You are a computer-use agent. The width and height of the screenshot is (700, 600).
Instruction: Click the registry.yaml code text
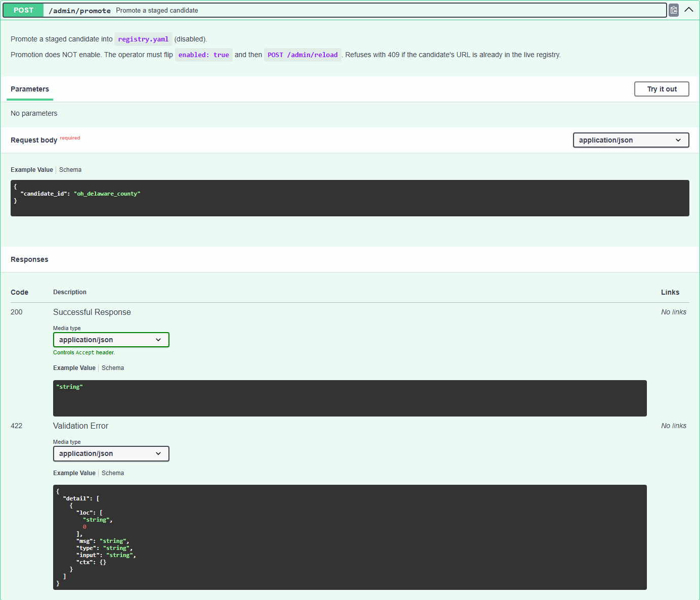pos(143,39)
